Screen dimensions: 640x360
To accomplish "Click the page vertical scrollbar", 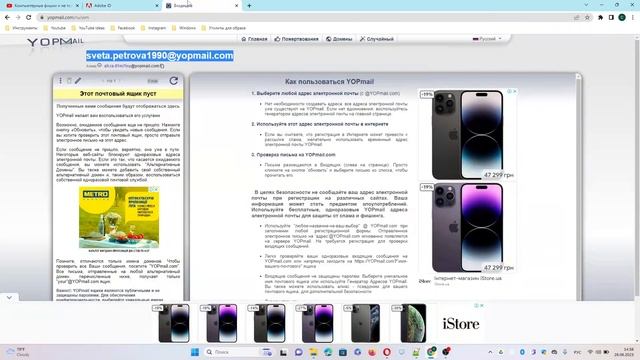I will 637,188.
